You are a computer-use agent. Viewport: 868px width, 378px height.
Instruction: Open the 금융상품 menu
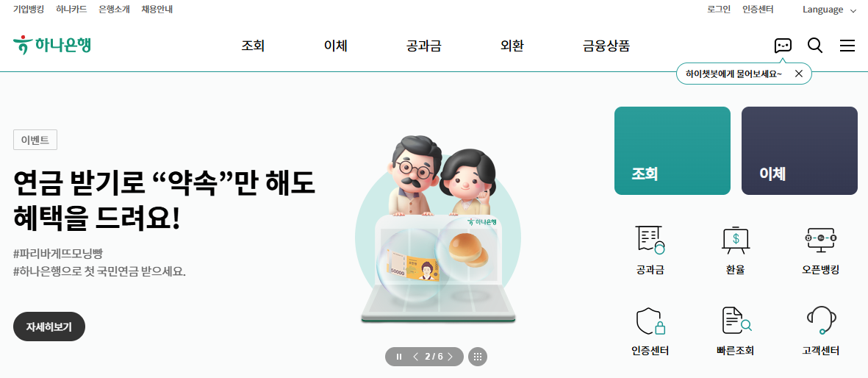tap(606, 46)
